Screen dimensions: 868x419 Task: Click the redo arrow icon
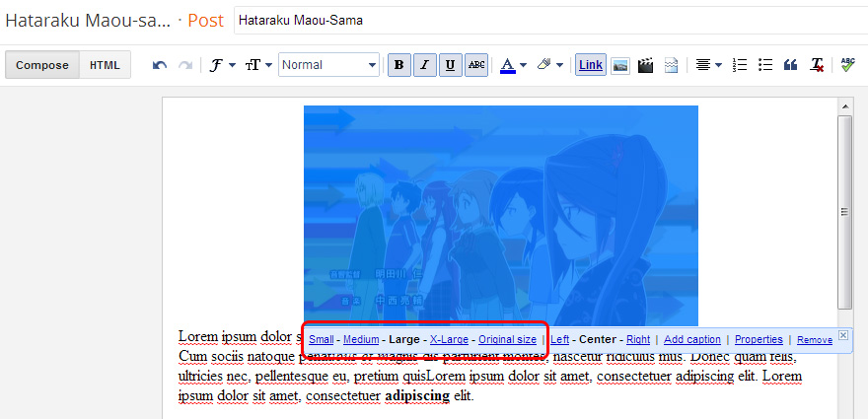184,65
